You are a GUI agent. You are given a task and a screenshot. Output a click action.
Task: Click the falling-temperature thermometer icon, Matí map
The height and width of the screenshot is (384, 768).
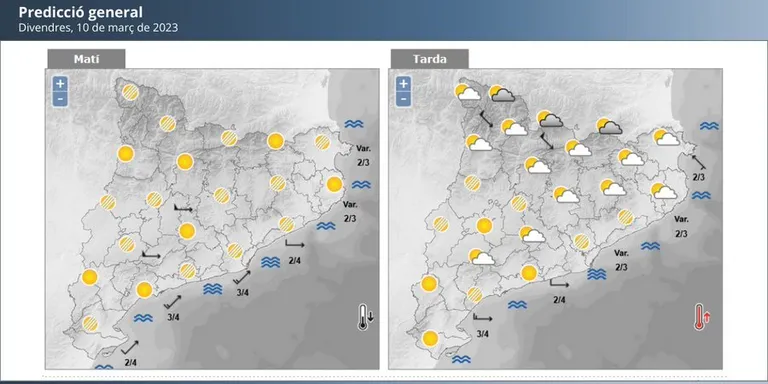click(x=365, y=317)
